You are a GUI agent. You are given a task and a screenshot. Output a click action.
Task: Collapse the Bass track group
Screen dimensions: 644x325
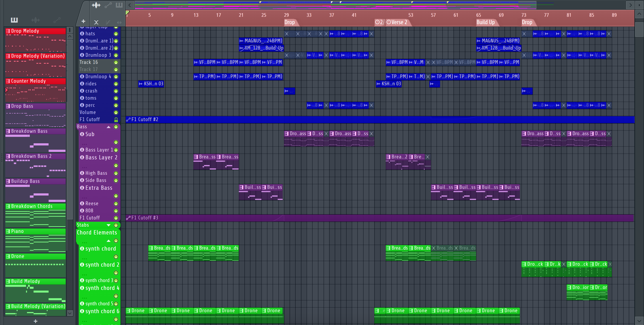pos(108,127)
